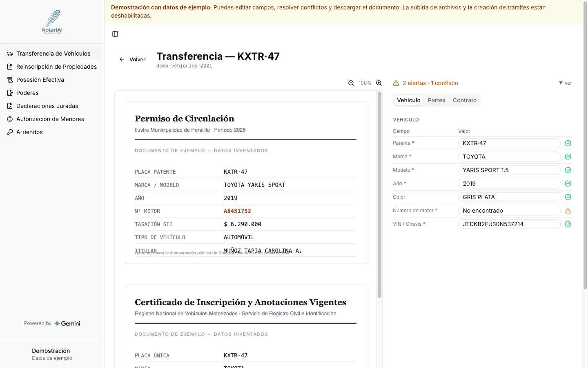Image resolution: width=588 pixels, height=368 pixels.
Task: Open Declaraciones Juradas section
Action: pyautogui.click(x=52, y=106)
